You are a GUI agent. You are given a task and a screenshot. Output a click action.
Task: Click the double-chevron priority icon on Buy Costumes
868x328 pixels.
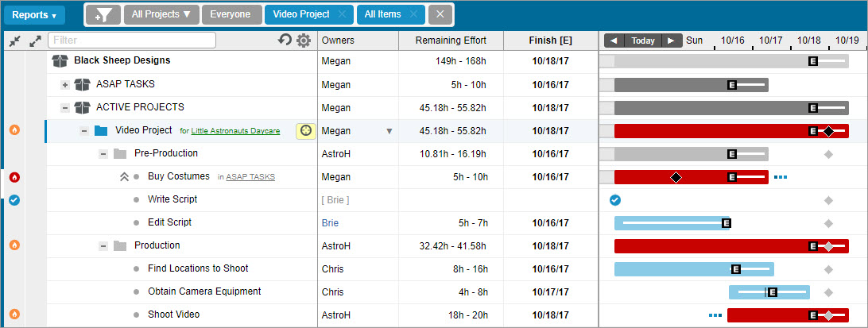click(x=123, y=177)
